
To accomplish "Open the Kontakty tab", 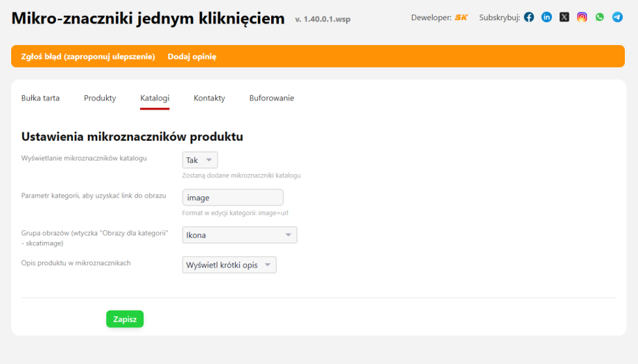I will pos(209,98).
